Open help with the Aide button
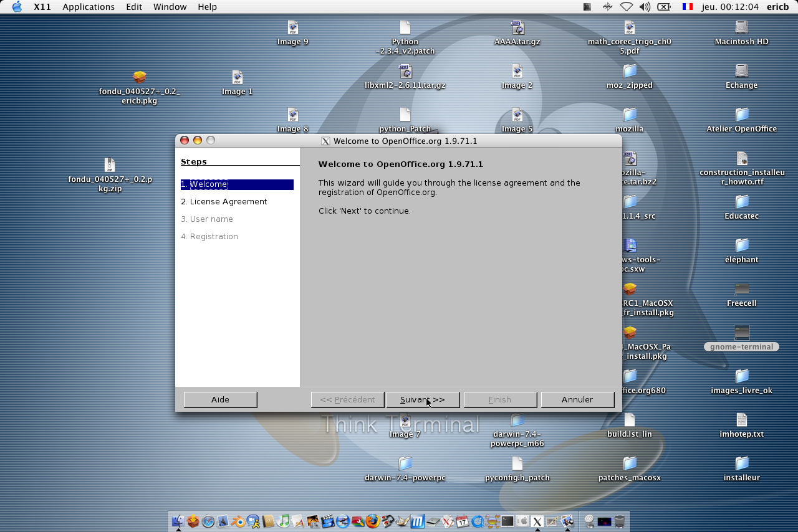Viewport: 798px width, 532px height. tap(220, 399)
